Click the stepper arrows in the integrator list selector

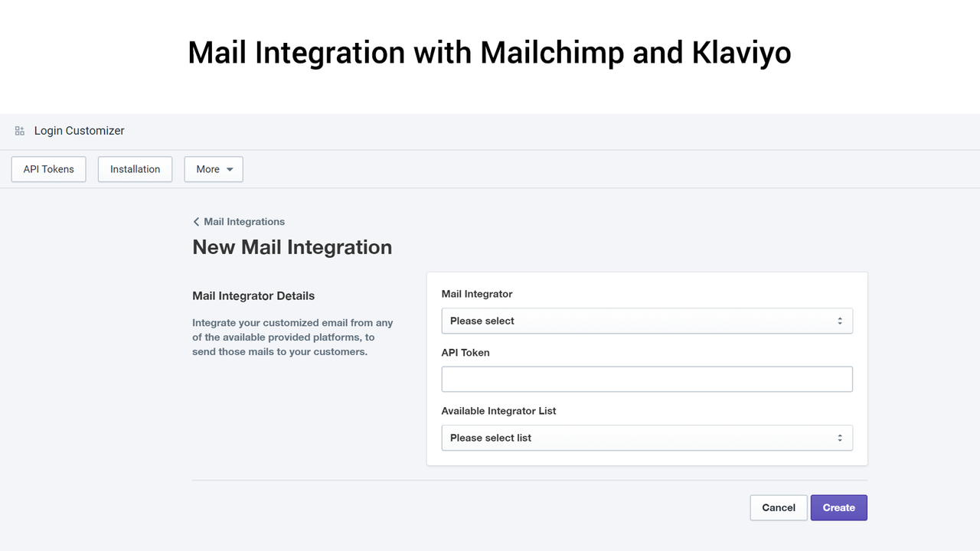(x=840, y=438)
